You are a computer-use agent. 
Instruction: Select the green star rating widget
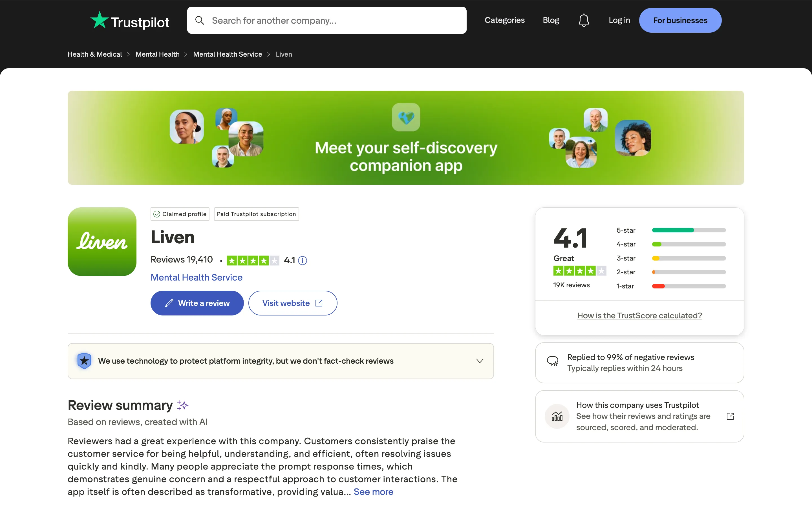[x=253, y=260]
